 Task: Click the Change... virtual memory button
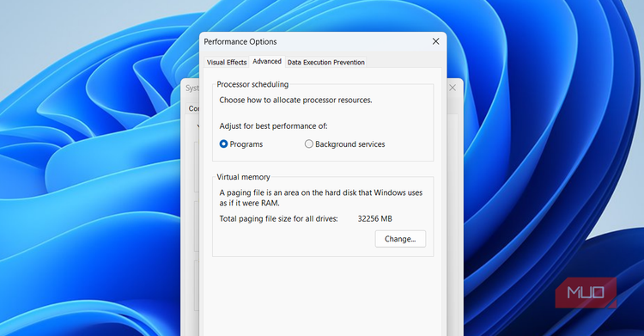point(400,239)
